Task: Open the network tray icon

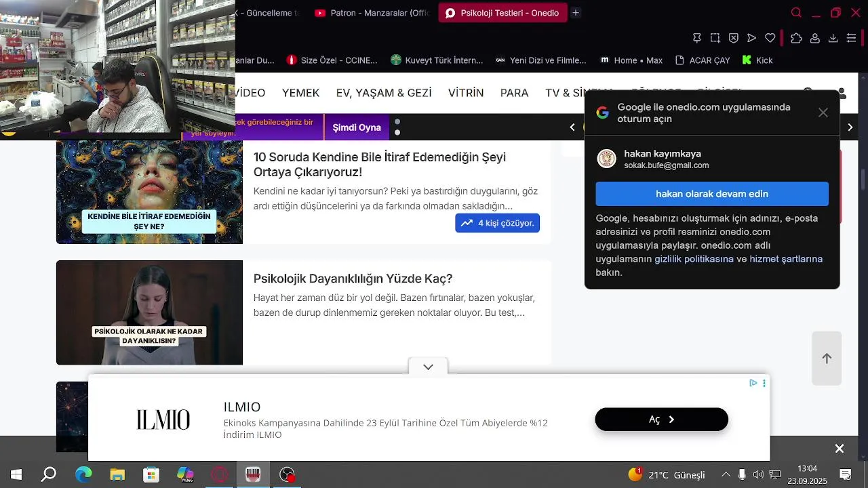Action: [x=774, y=474]
